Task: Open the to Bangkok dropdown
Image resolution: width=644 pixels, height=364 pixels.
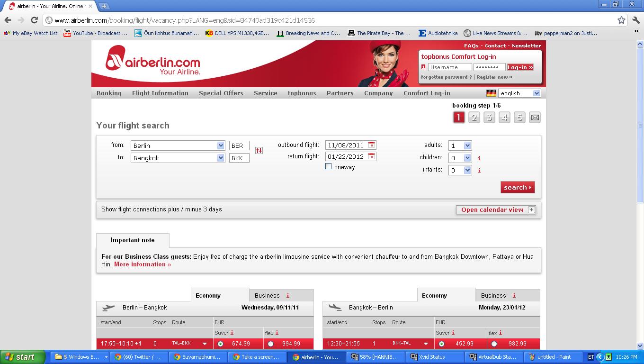Action: tap(178, 158)
